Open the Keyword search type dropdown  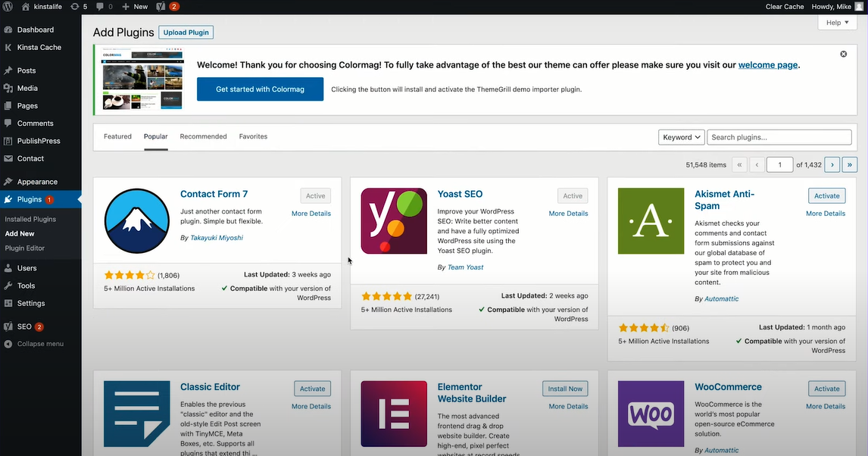(681, 137)
